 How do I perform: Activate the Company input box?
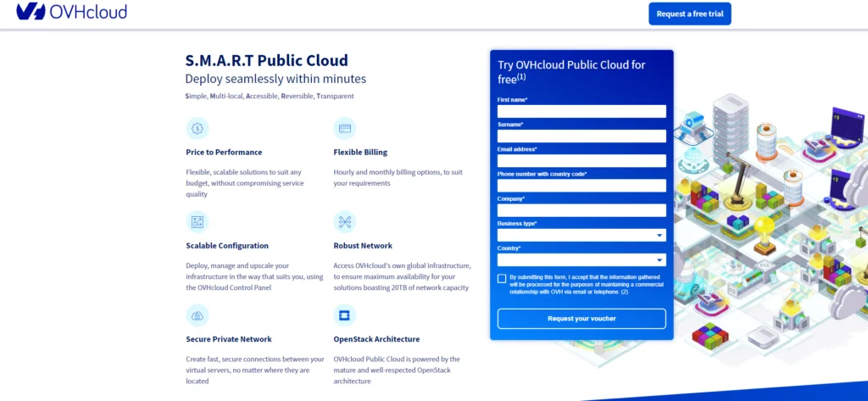tap(581, 210)
